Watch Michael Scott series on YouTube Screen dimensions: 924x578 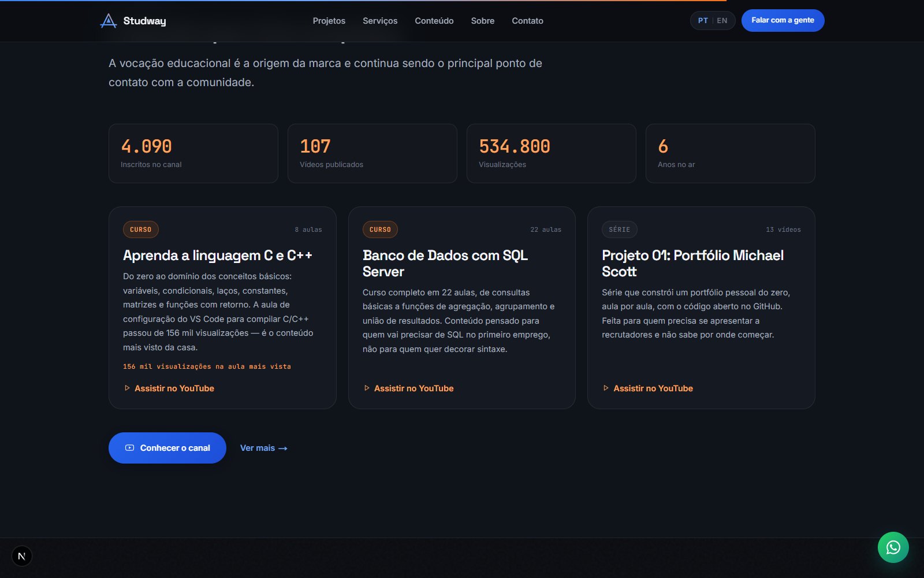click(x=648, y=388)
